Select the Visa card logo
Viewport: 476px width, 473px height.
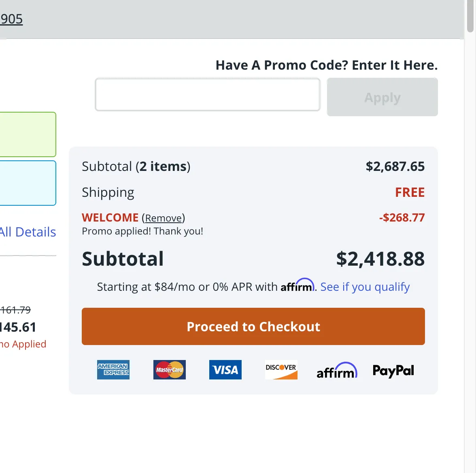tap(225, 370)
